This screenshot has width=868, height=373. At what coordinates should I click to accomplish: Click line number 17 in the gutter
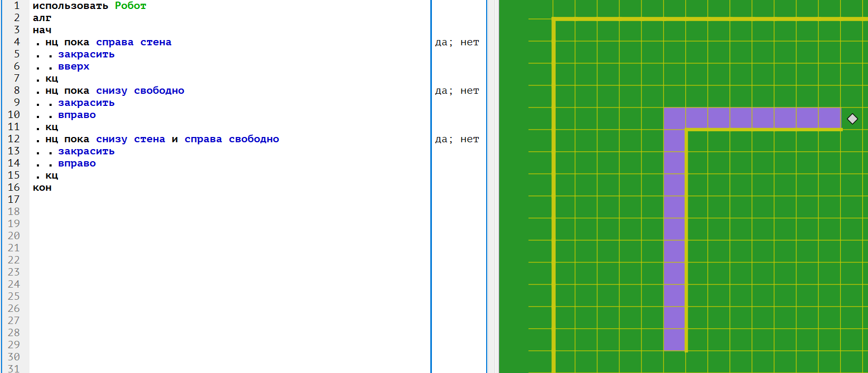14,200
